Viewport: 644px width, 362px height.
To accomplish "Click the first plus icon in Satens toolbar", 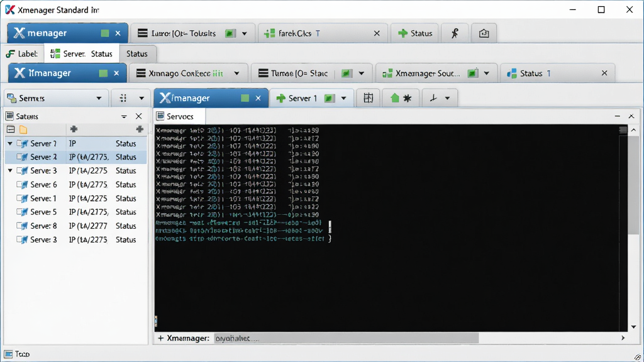I will (x=74, y=129).
